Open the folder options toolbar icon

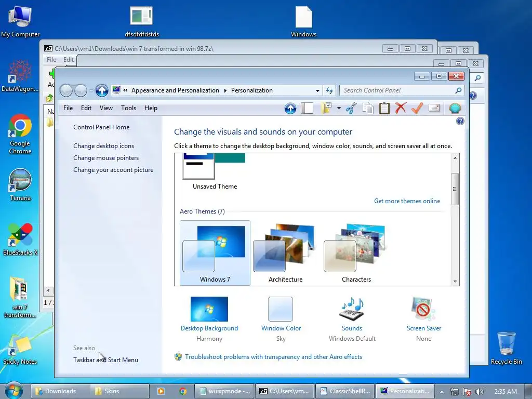[326, 108]
